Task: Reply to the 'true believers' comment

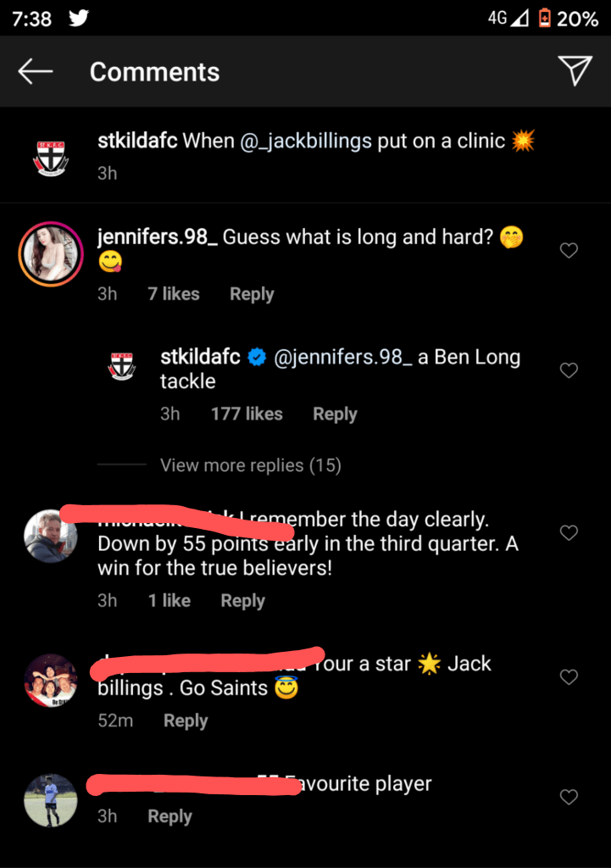Action: pyautogui.click(x=242, y=601)
